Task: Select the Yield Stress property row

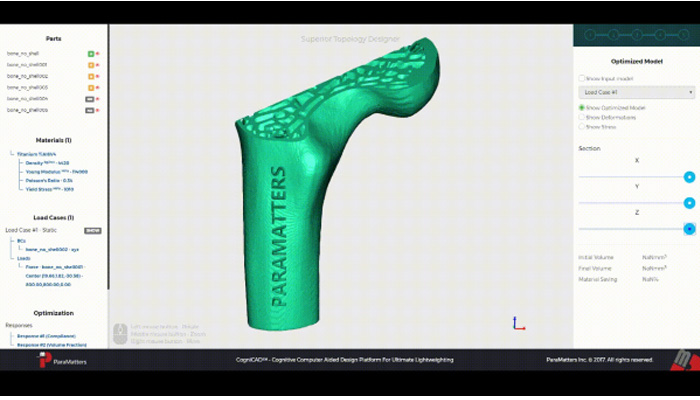Action: [50, 189]
